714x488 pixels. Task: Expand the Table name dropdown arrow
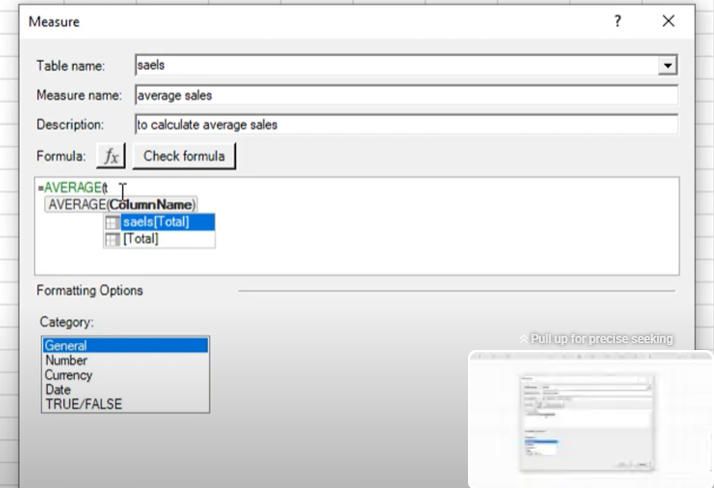pyautogui.click(x=668, y=66)
